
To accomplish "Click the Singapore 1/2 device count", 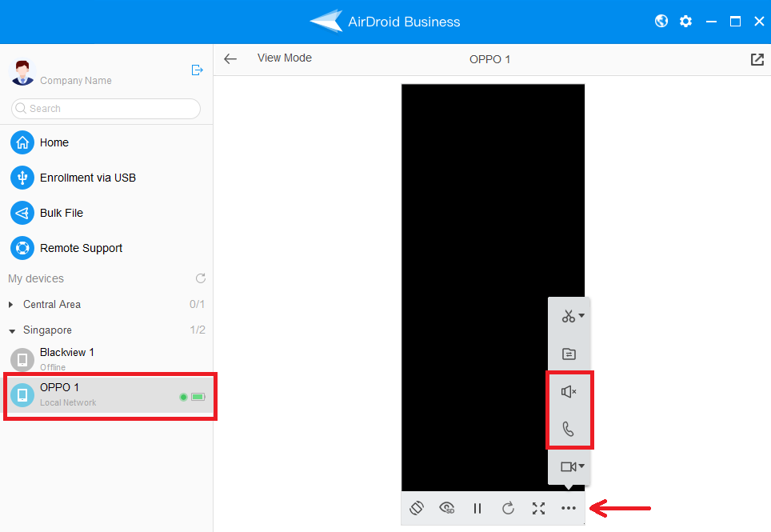I will (x=198, y=330).
